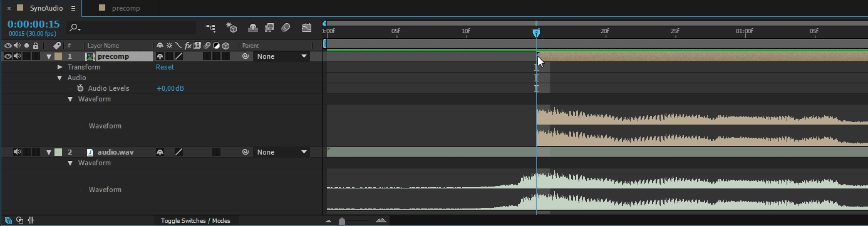Screen dimensions: 868x226
Task: Toggle Hide Shy Layers icon
Action: [x=252, y=28]
